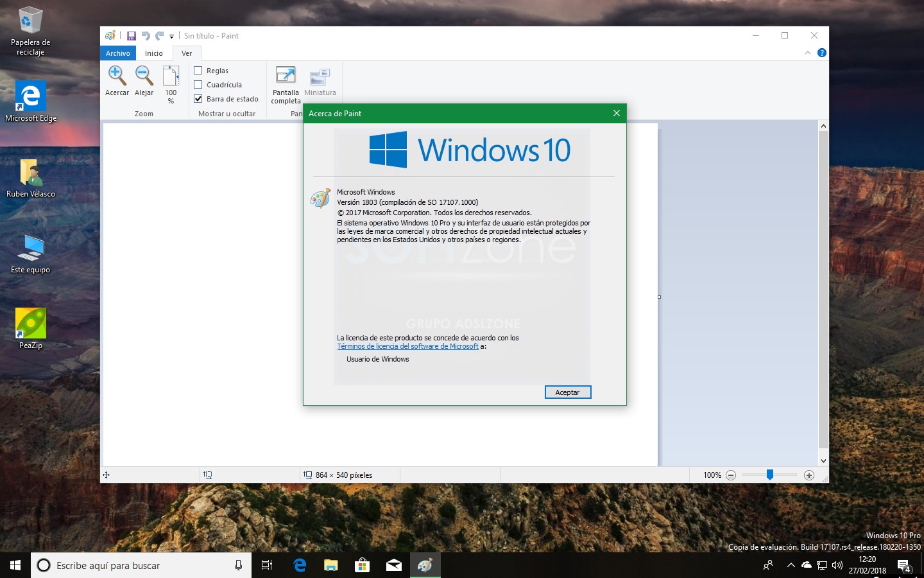Viewport: 924px width, 578px height.
Task: Click Paint's taskbar button
Action: [x=425, y=565]
